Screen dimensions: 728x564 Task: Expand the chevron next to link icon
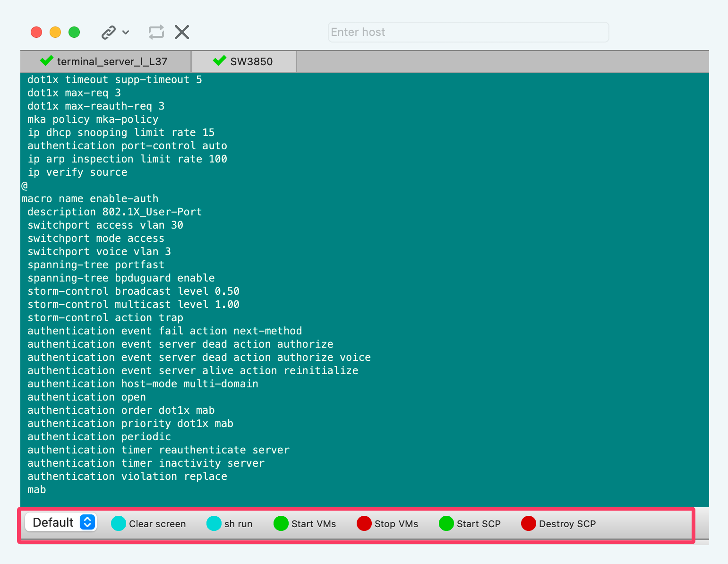[x=126, y=33]
